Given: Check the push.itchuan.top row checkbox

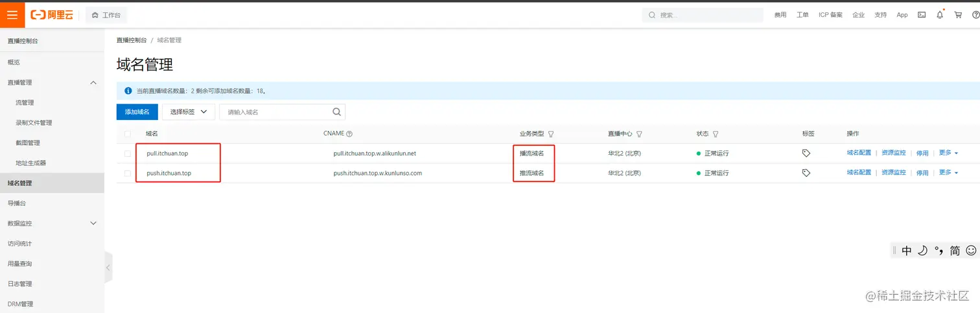Looking at the screenshot, I should tap(128, 173).
